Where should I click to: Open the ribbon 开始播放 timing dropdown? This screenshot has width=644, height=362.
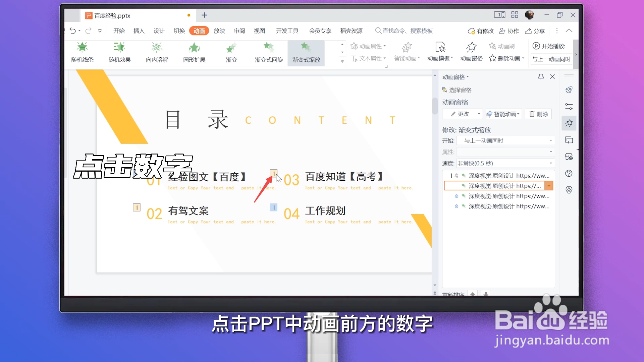click(551, 59)
